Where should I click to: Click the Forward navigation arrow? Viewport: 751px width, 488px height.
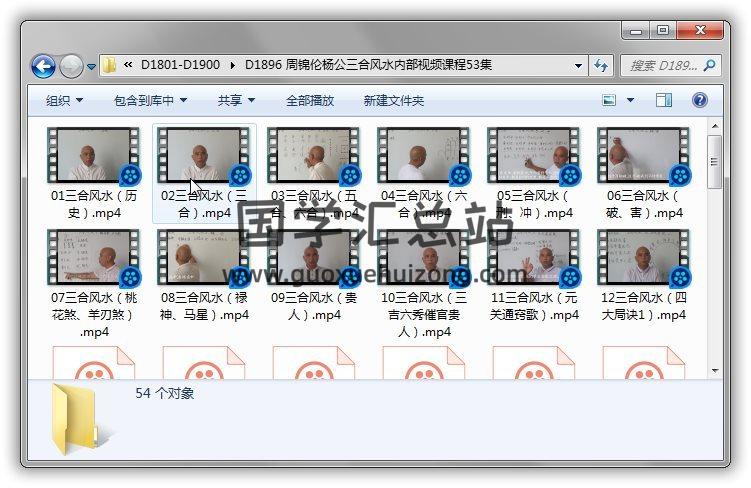[x=71, y=66]
